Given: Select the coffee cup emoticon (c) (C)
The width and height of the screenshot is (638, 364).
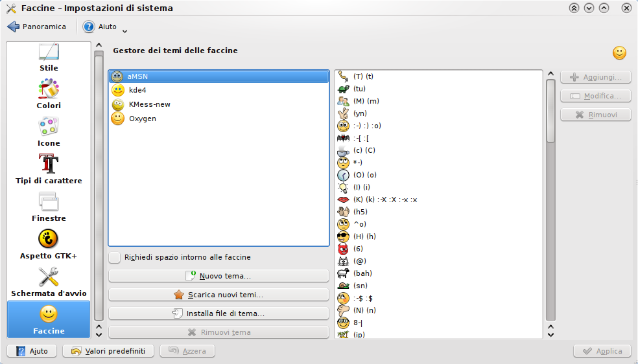Looking at the screenshot, I should click(438, 150).
